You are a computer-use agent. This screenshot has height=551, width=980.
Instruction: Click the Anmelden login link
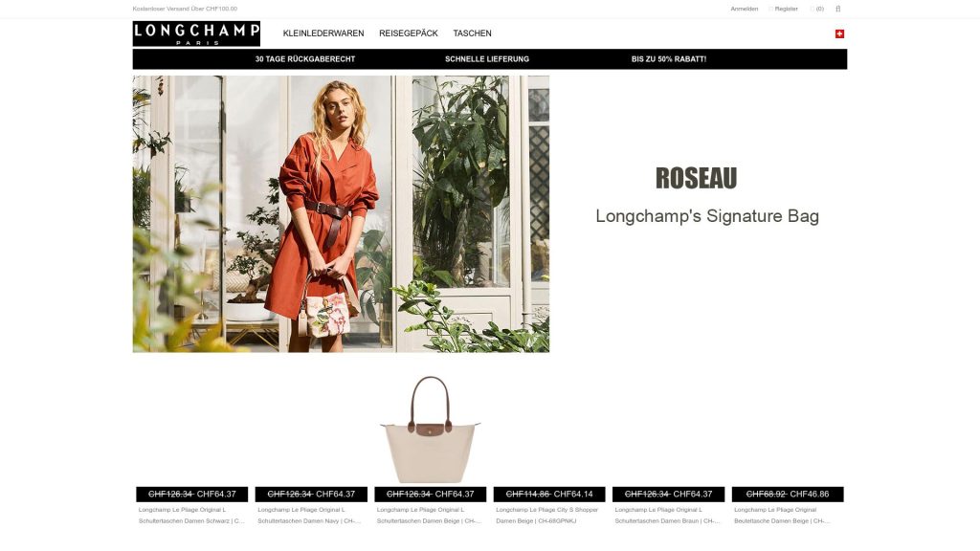pyautogui.click(x=744, y=9)
